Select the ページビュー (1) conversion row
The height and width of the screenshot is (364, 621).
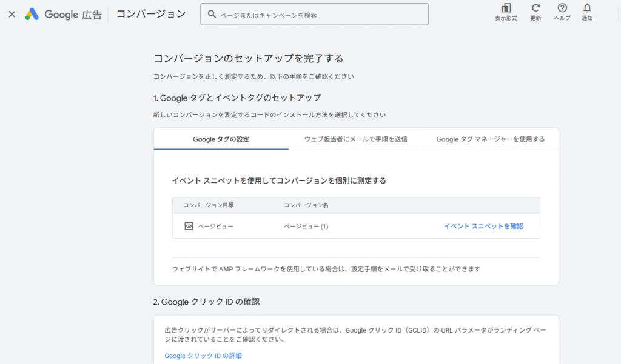tap(303, 226)
